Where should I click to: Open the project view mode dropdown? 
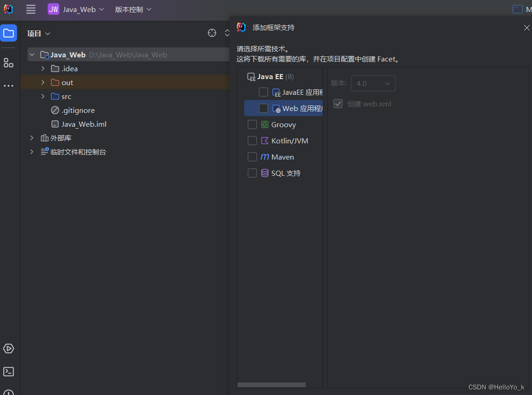point(39,34)
